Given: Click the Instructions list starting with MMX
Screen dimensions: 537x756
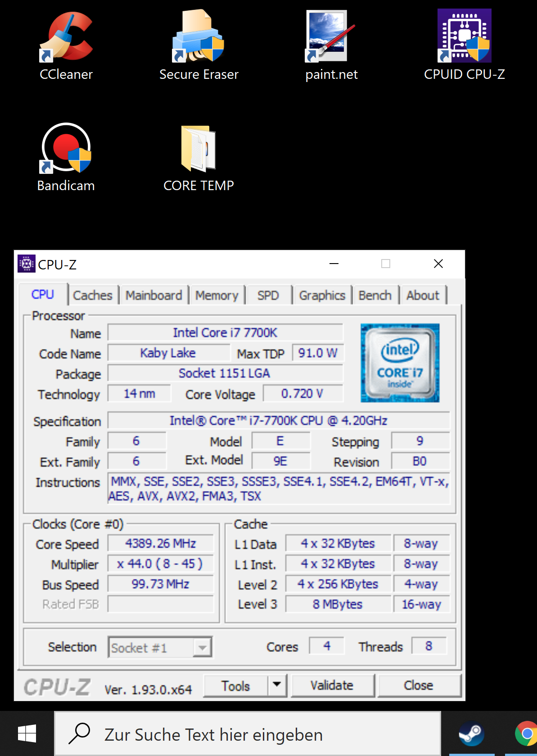Looking at the screenshot, I should tap(279, 489).
